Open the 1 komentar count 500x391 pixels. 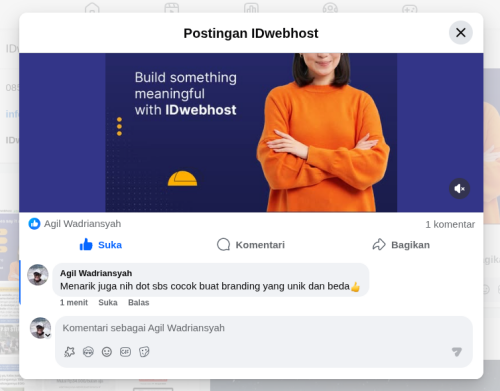click(x=450, y=224)
